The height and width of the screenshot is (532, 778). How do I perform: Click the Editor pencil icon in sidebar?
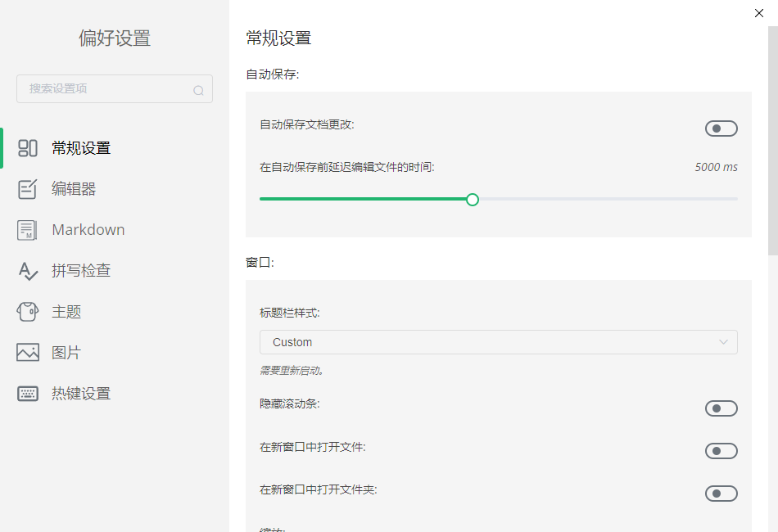pyautogui.click(x=28, y=189)
